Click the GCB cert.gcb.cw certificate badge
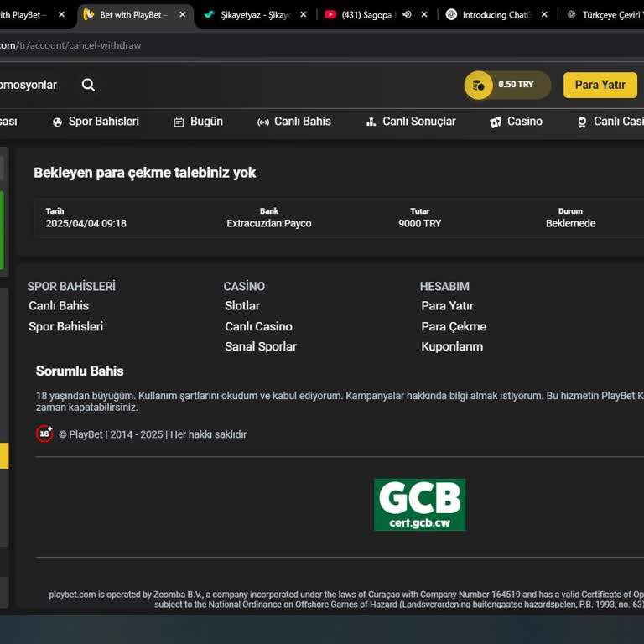 pyautogui.click(x=420, y=505)
